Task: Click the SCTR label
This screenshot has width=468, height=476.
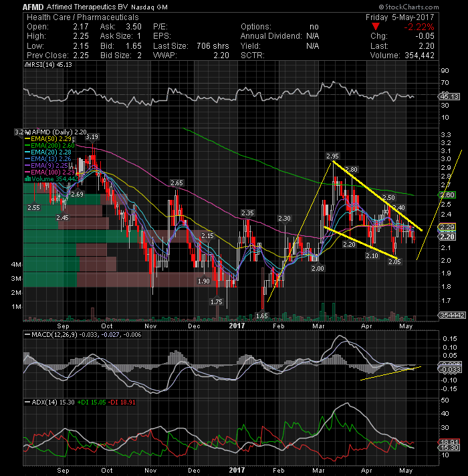Action: coord(252,55)
